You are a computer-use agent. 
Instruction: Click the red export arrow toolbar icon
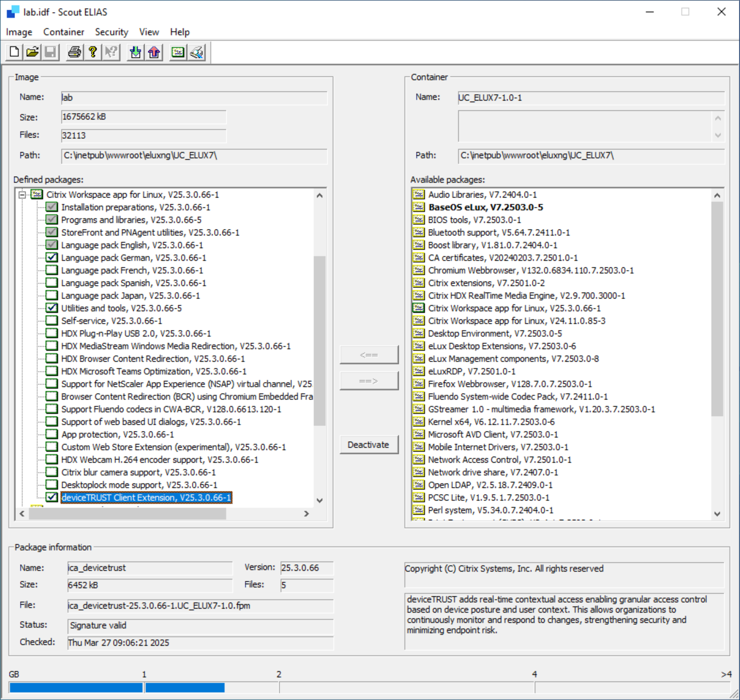coord(153,52)
